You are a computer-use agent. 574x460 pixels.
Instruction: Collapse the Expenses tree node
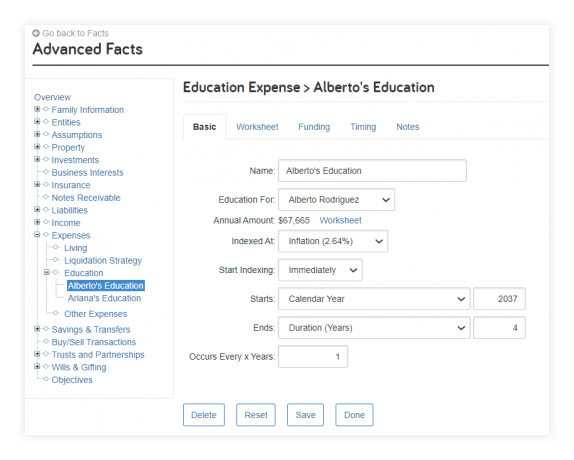pos(37,235)
